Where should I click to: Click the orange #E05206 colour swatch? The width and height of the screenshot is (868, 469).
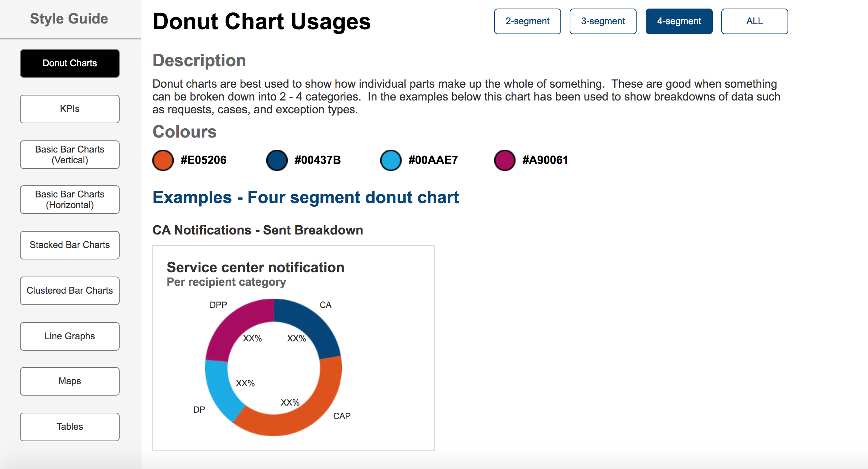tap(163, 160)
